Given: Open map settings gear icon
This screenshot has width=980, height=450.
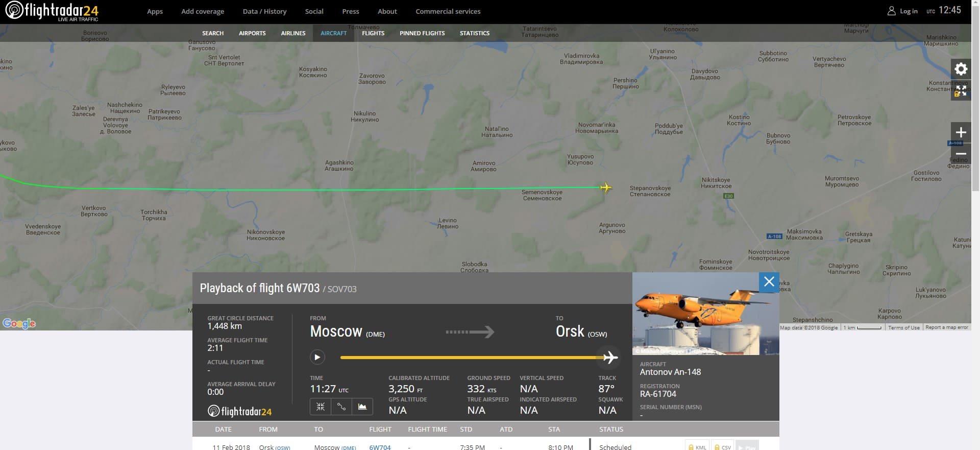Looking at the screenshot, I should pos(961,69).
